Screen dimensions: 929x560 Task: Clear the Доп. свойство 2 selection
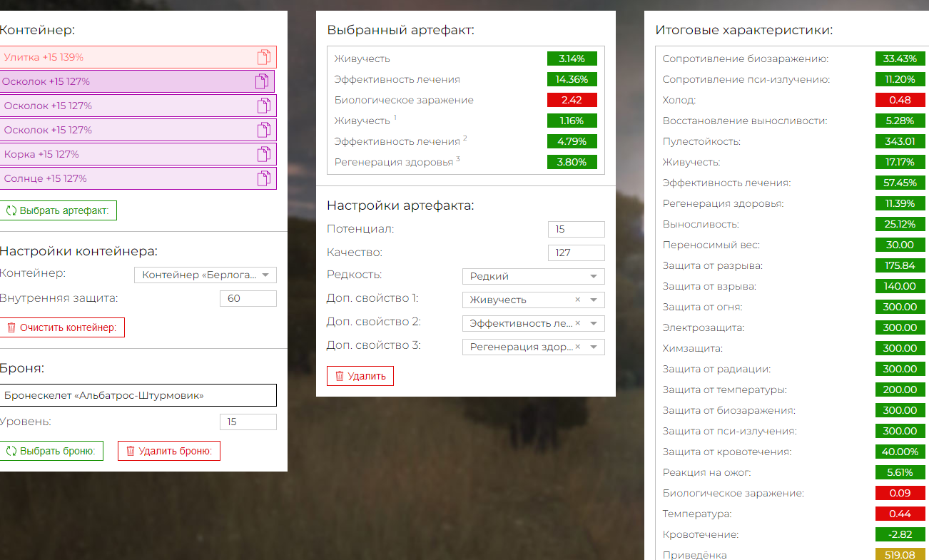tap(578, 324)
